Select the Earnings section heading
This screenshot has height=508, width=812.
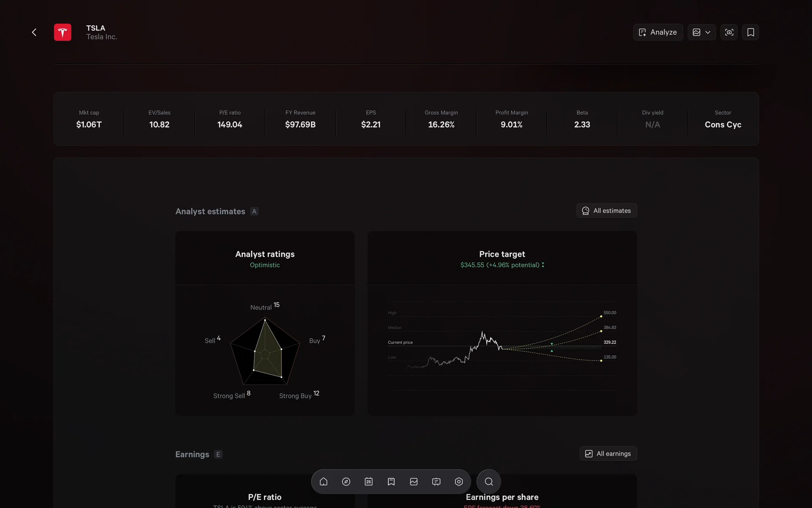click(192, 454)
